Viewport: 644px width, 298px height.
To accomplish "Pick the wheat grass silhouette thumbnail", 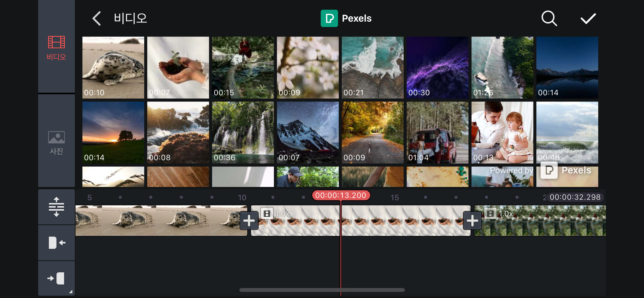I will 113,177.
